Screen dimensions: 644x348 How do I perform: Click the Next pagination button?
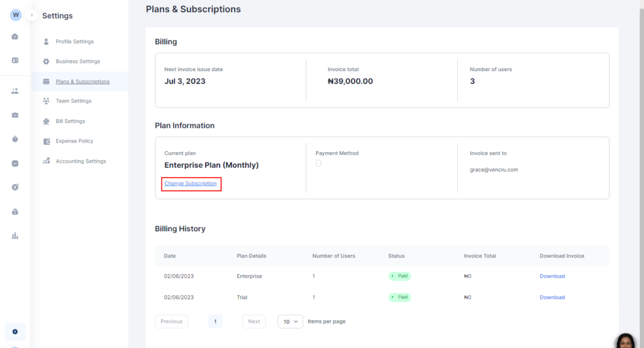(253, 322)
